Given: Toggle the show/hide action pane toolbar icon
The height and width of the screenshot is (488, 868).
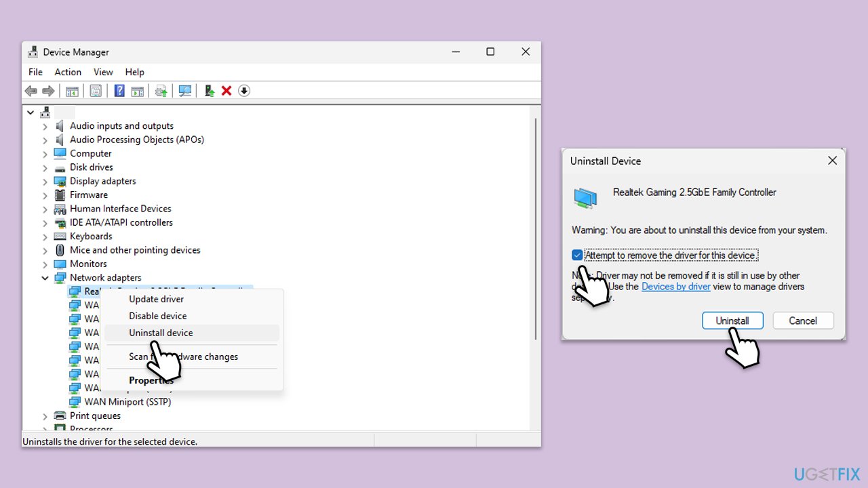Looking at the screenshot, I should tap(138, 91).
